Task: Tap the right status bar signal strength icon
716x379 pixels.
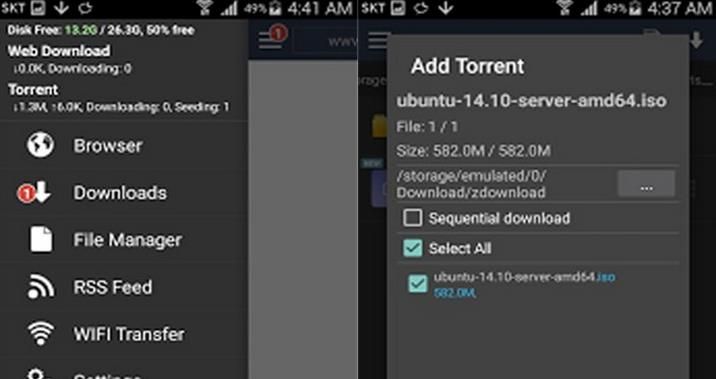Action: pos(589,9)
